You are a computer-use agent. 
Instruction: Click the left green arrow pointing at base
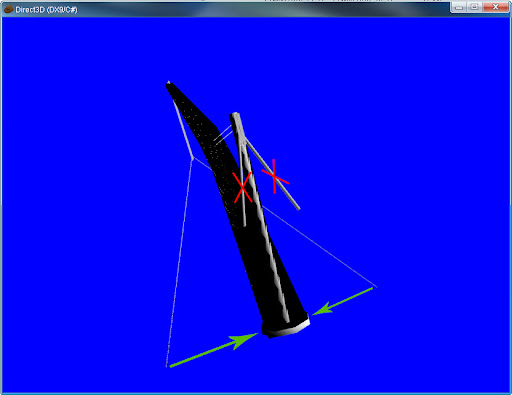[x=214, y=350]
